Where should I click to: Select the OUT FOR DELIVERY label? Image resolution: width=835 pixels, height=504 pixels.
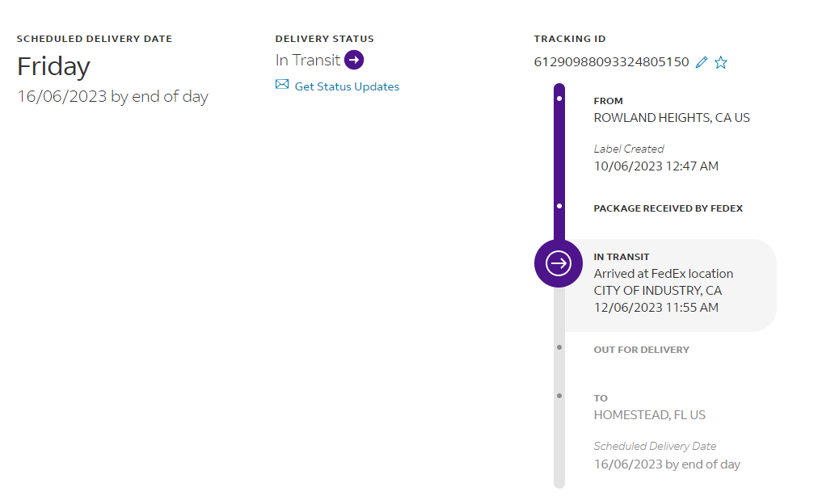point(641,350)
